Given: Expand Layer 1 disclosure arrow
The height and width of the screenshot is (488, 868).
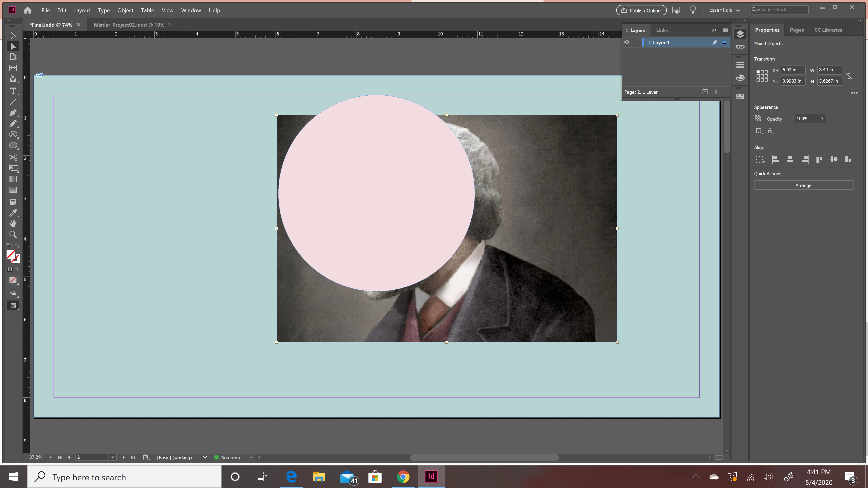Looking at the screenshot, I should pos(649,42).
